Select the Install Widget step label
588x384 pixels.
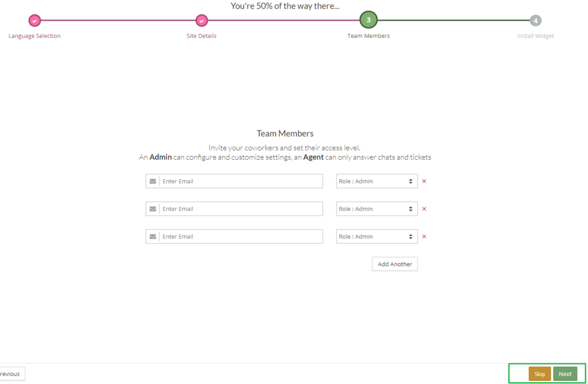535,35
